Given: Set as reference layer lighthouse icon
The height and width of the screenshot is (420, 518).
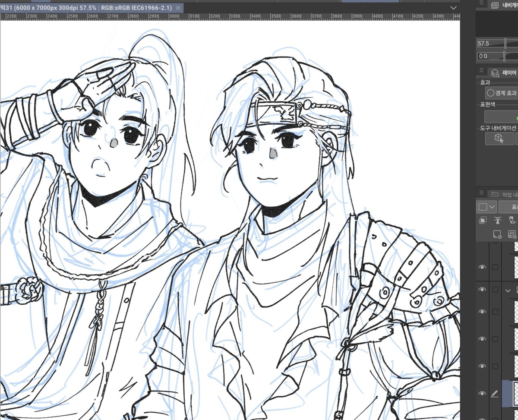Looking at the screenshot, I should tap(498, 221).
